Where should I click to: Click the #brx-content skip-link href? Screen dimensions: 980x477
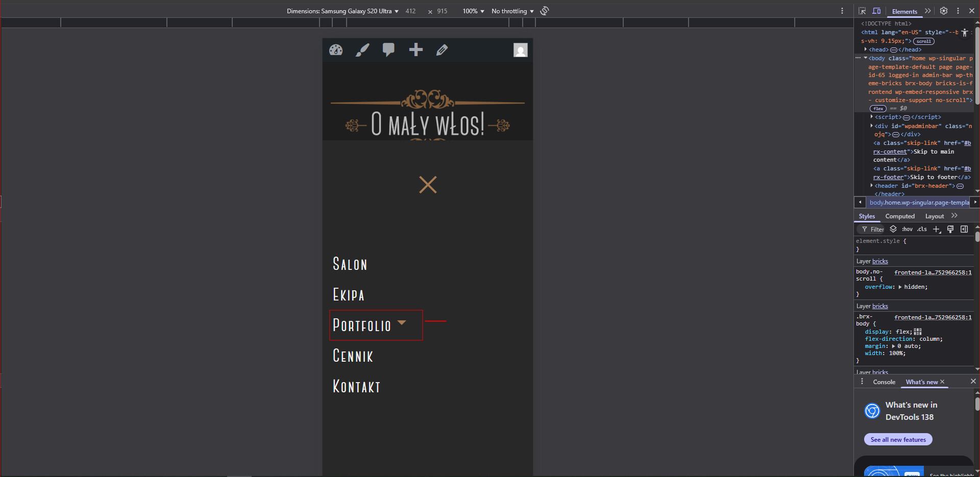click(921, 147)
